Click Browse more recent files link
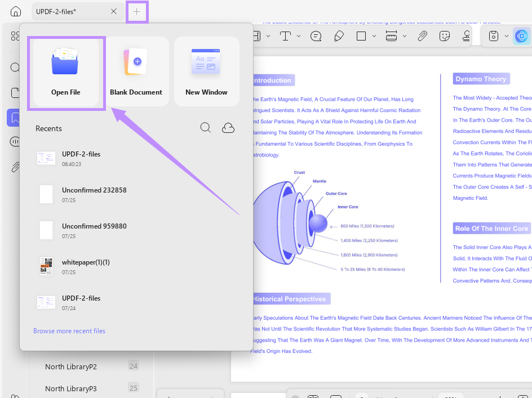This screenshot has height=398, width=532. pyautogui.click(x=69, y=331)
